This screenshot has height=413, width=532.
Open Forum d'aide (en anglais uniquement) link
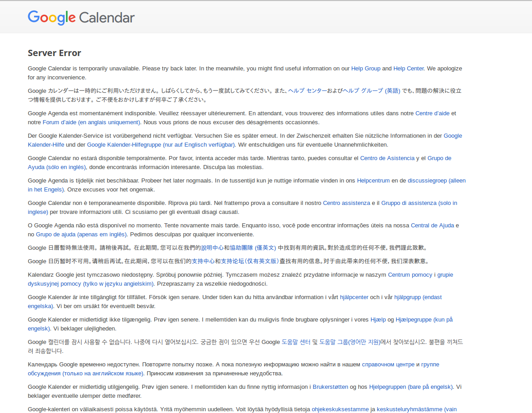[92, 122]
